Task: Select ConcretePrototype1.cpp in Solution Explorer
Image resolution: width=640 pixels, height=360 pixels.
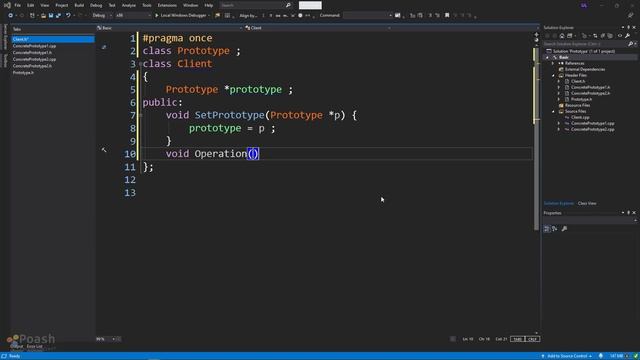Action: click(x=592, y=123)
